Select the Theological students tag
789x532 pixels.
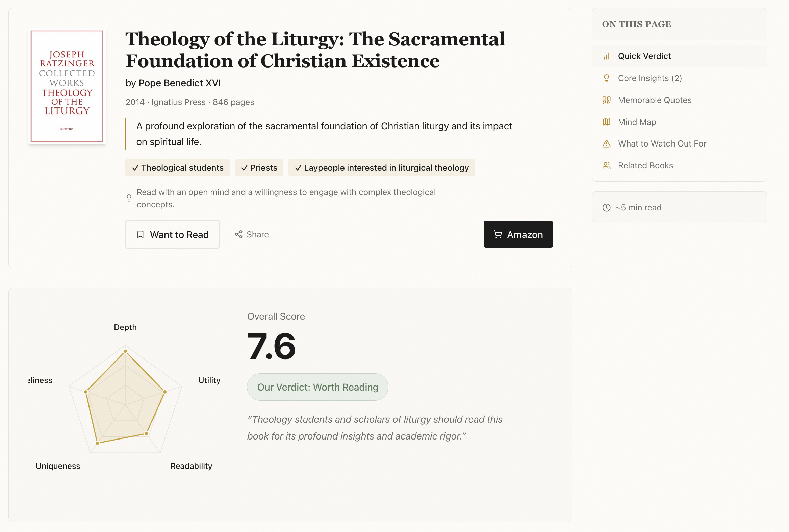(178, 168)
